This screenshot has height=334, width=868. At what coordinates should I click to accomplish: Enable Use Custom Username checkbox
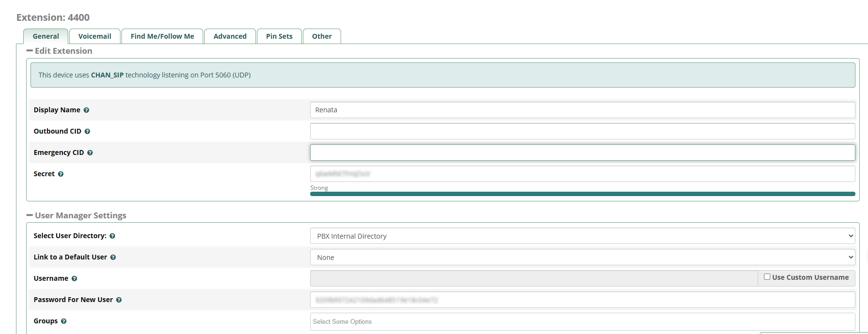pos(767,277)
